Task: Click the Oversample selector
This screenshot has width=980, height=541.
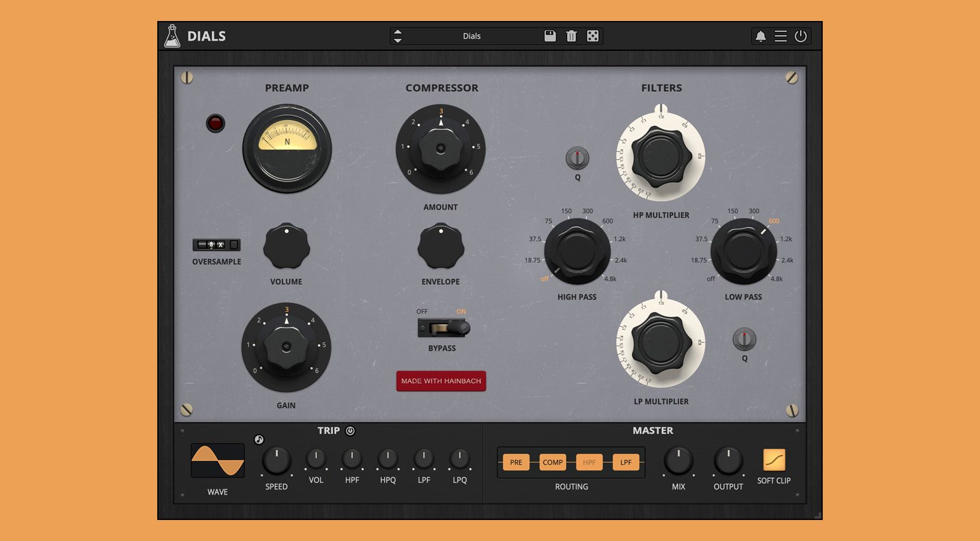Action: click(x=216, y=244)
